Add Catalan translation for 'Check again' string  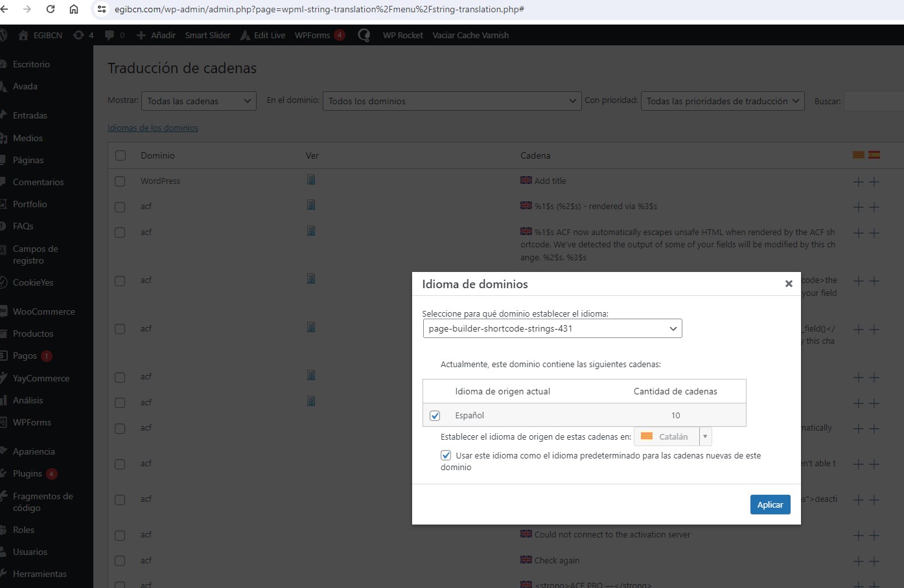tap(859, 561)
